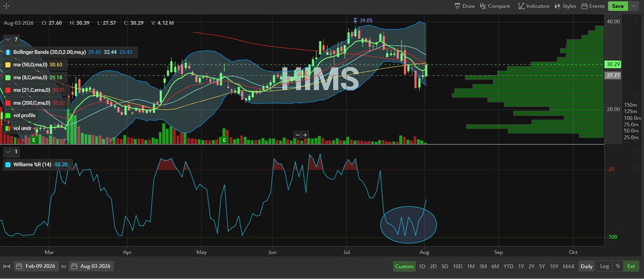This screenshot has width=644, height=279.
Task: Click the earnings E marker near March
Action: tap(34, 141)
